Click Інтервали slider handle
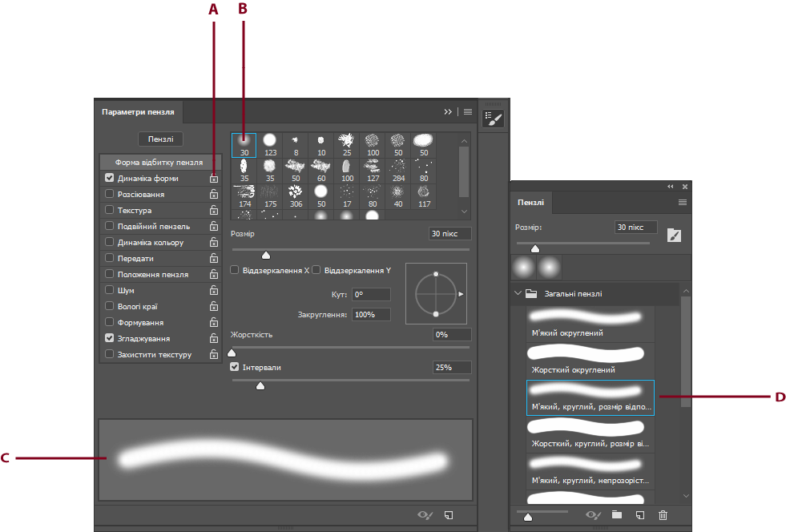This screenshot has height=532, width=786. pyautogui.click(x=260, y=385)
